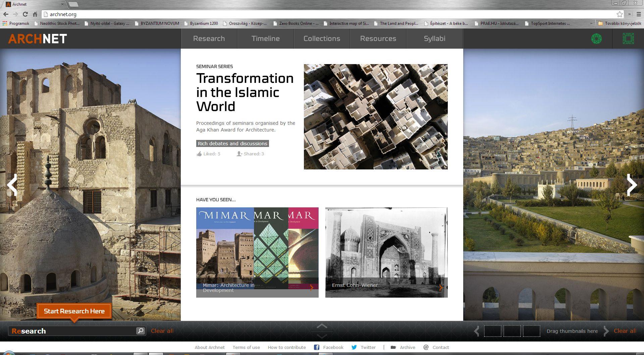Click the orange arrow on Ernst Cohn-Wiener card
644x355 pixels.
click(441, 287)
